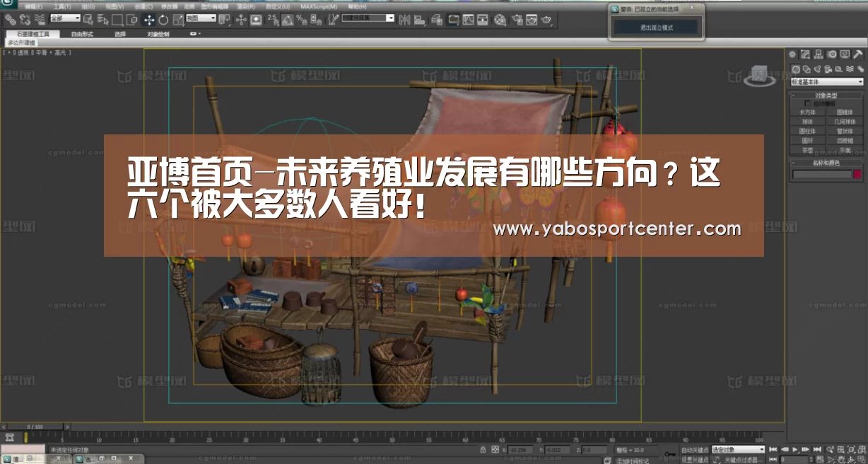Click the Use Pivot Point Center icon
This screenshot has width=868, height=464.
(225, 19)
